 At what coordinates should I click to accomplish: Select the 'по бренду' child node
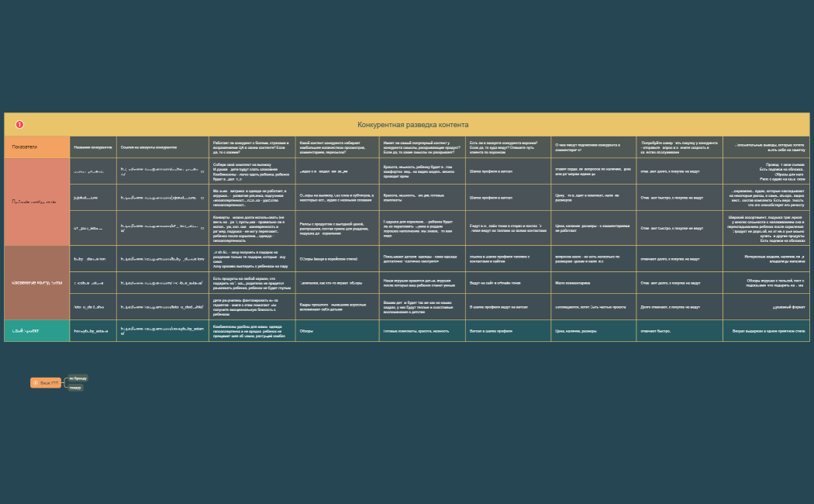point(78,378)
